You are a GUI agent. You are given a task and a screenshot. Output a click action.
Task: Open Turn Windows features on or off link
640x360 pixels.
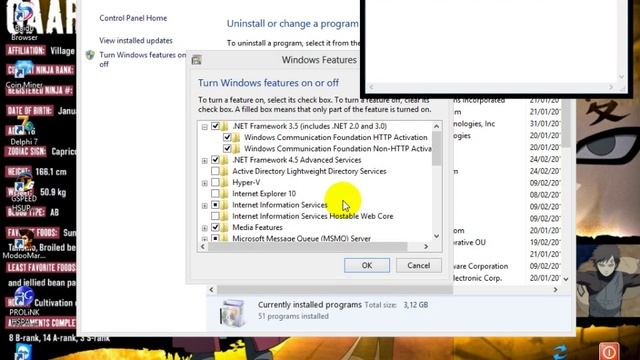142,60
